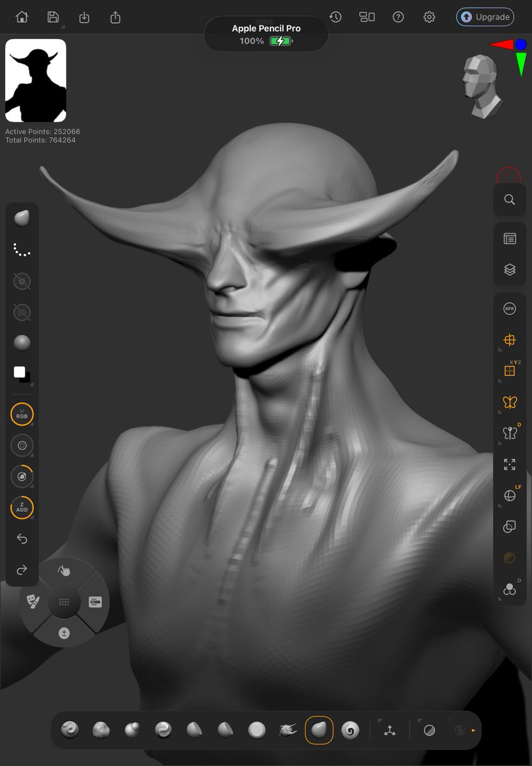The image size is (532, 766).
Task: Run a BPR render
Action: coord(509,309)
